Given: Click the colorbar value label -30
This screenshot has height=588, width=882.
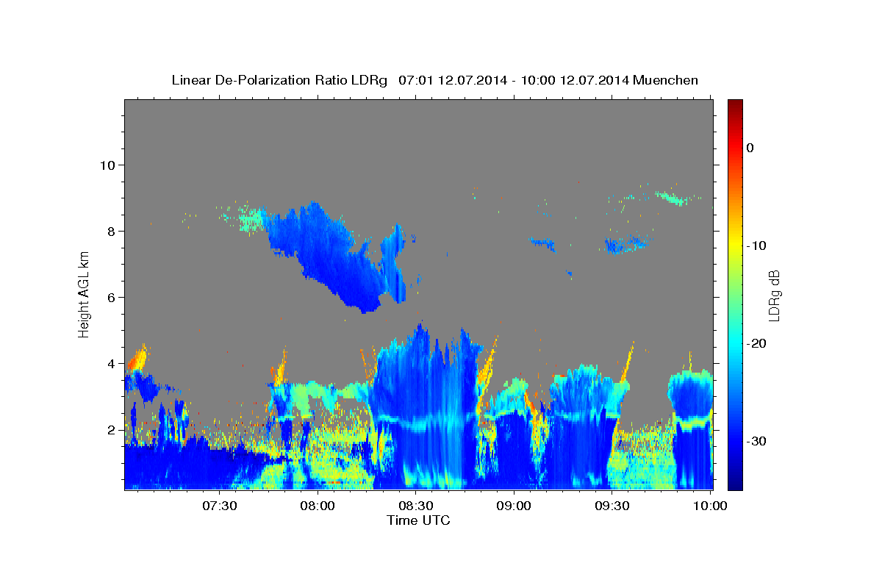Looking at the screenshot, I should tap(757, 441).
